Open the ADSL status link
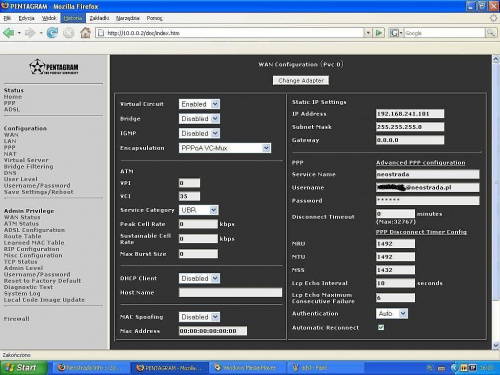Screen dimensions: 500x375 (12, 109)
